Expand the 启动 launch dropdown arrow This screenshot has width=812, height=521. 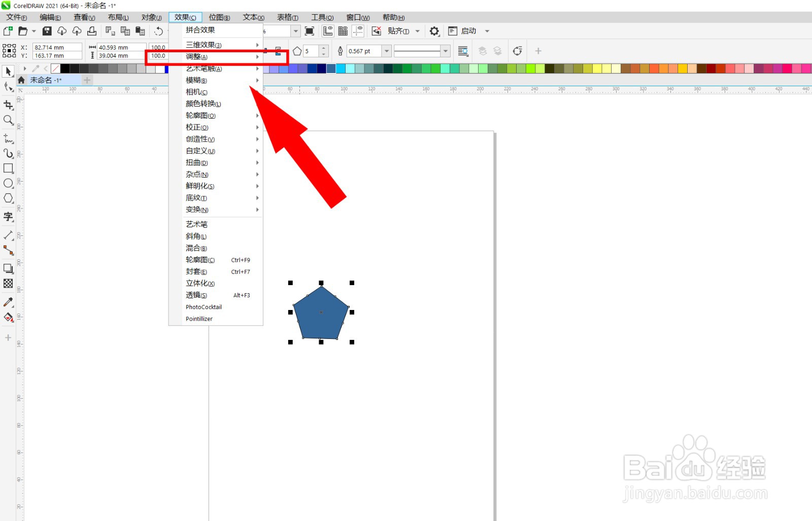pyautogui.click(x=487, y=31)
